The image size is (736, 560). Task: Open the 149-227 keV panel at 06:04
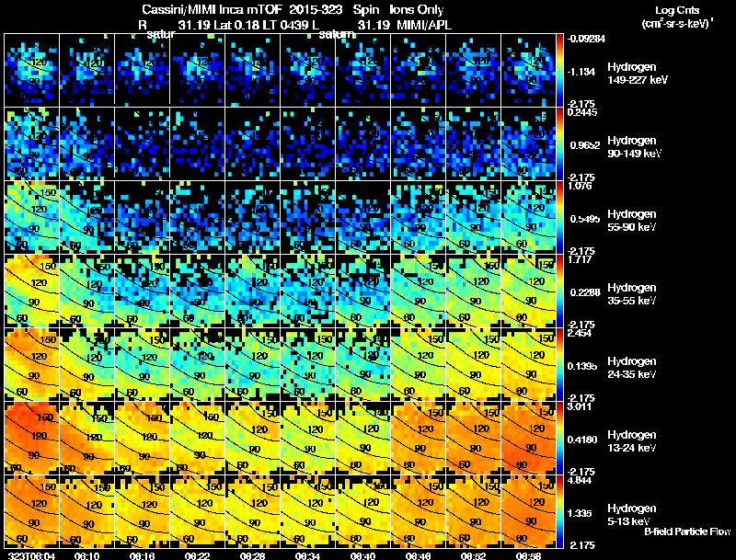tap(31, 70)
